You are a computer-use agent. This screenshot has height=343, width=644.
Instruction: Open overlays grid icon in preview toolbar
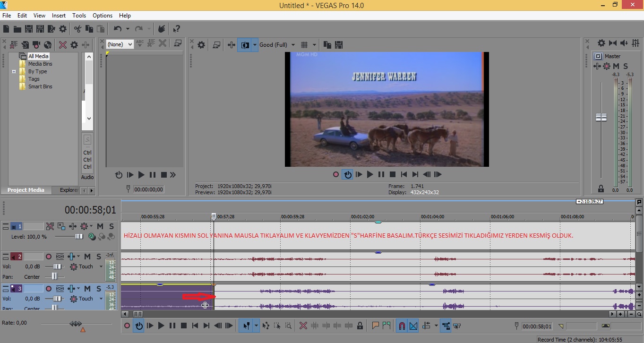point(304,45)
